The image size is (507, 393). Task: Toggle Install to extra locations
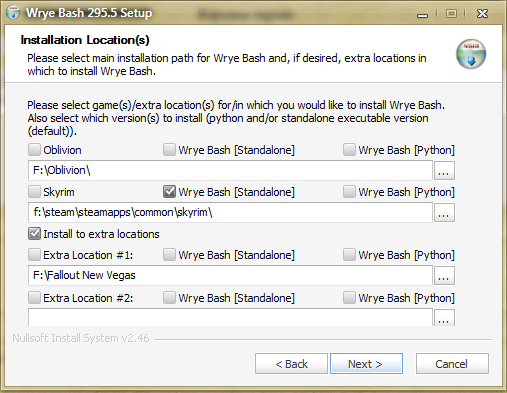point(34,234)
